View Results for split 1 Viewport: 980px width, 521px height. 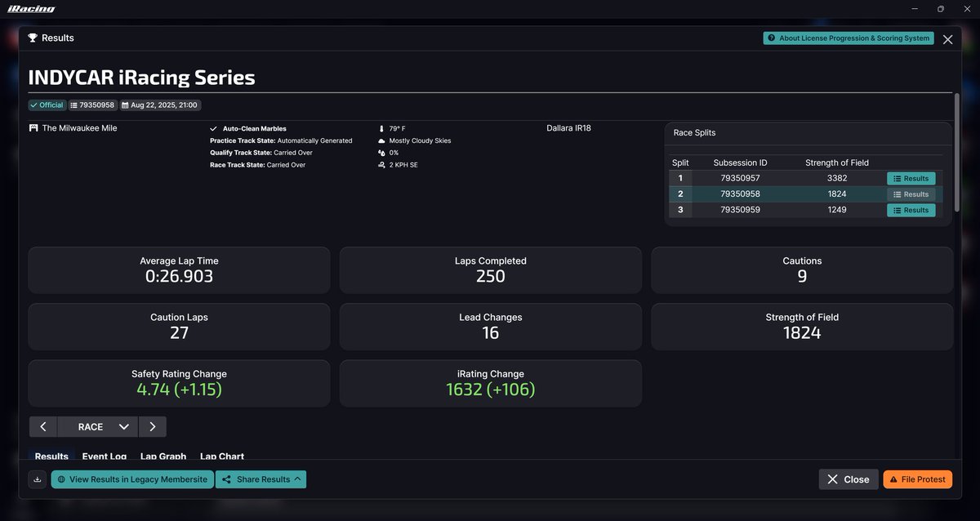[911, 178]
